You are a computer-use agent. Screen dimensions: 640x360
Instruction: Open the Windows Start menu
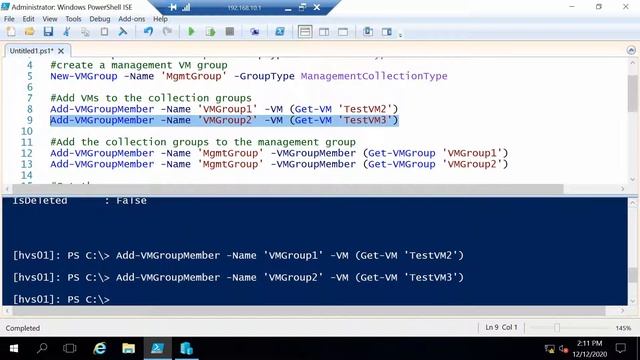[14, 349]
